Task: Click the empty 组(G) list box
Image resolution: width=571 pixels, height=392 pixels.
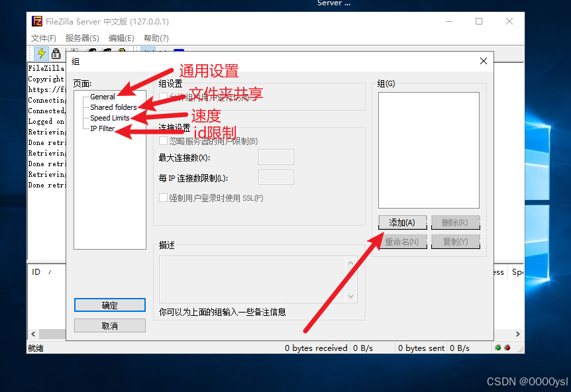Action: pos(429,150)
